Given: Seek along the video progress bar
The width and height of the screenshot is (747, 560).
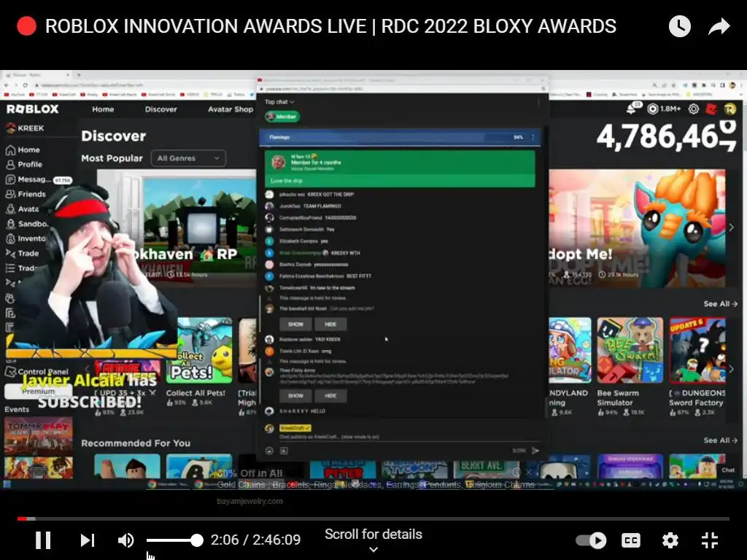Looking at the screenshot, I should tap(373, 518).
